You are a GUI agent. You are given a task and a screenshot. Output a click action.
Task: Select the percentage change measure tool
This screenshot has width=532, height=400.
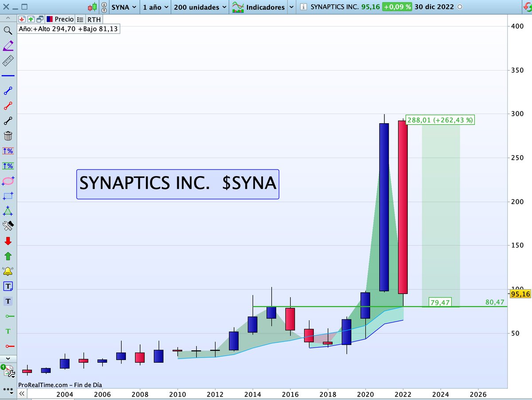tap(8, 151)
